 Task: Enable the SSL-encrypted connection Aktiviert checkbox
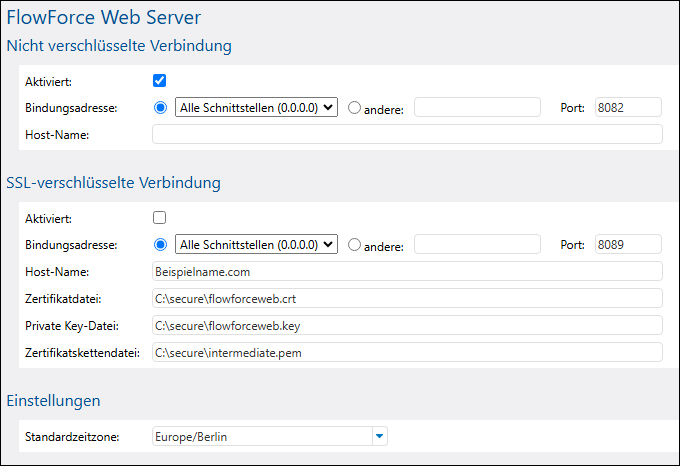point(159,218)
